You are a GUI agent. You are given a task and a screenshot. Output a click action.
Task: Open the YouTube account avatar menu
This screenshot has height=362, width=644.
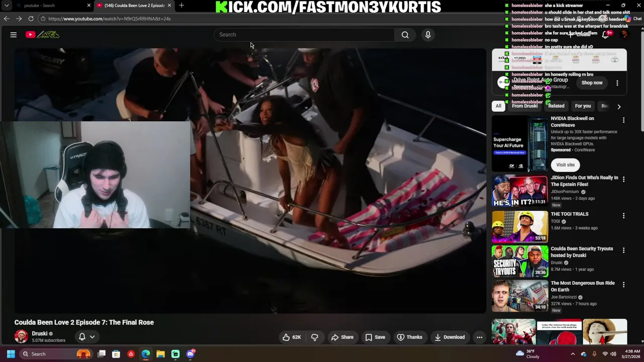point(624,34)
